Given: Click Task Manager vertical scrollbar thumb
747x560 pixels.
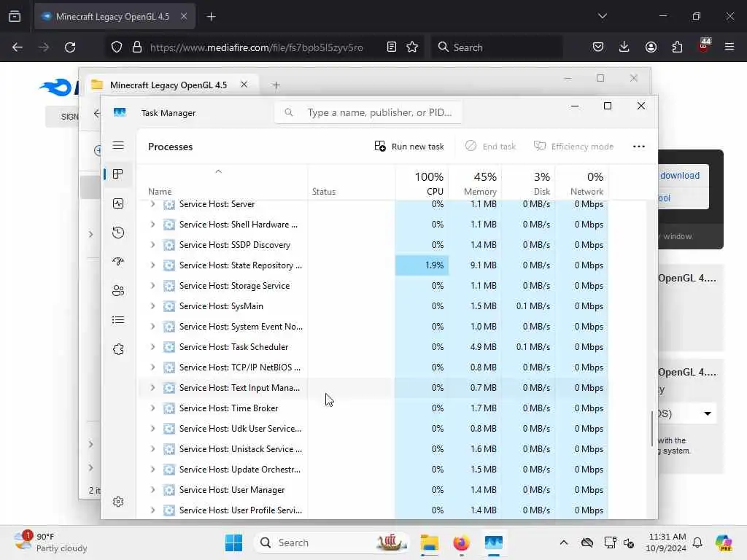Looking at the screenshot, I should click(x=651, y=428).
